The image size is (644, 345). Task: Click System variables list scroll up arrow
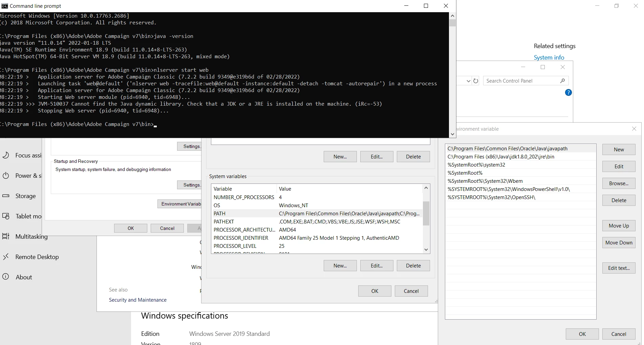pos(426,188)
